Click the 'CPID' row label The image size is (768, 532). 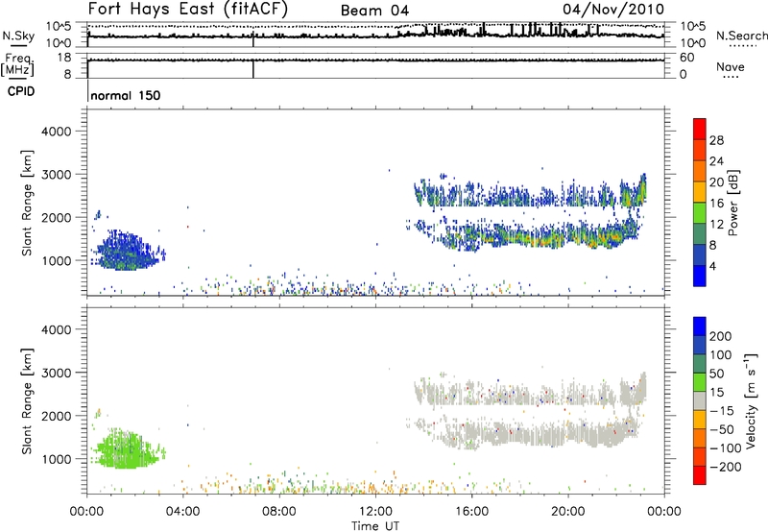[21, 91]
